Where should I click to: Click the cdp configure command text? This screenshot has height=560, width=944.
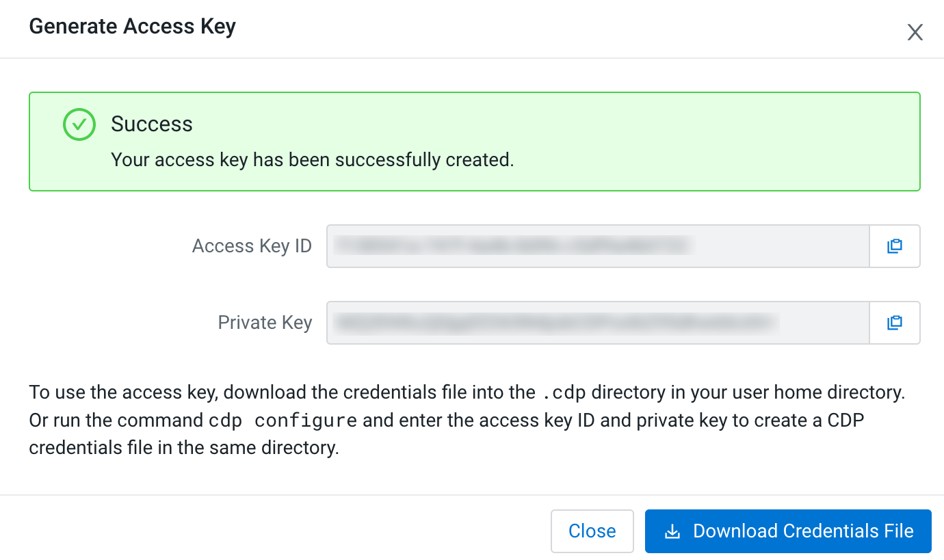[283, 421]
